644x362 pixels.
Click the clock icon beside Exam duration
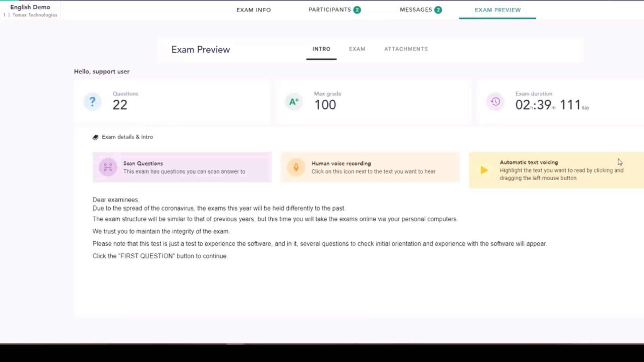coord(495,102)
